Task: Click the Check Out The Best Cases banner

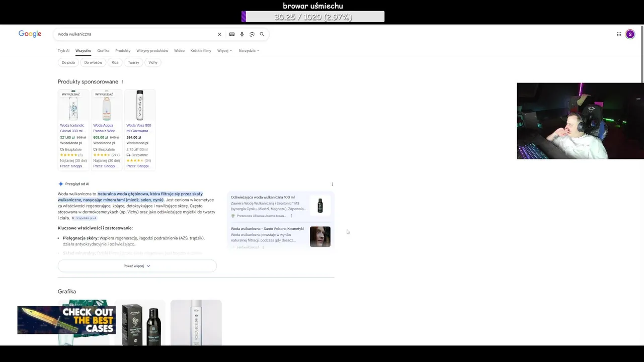Action: tap(66, 320)
